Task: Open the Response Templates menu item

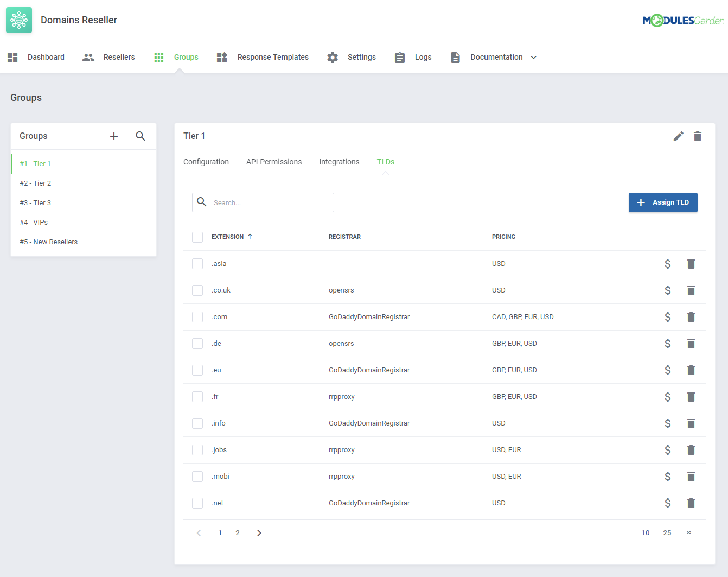Action: 273,57
